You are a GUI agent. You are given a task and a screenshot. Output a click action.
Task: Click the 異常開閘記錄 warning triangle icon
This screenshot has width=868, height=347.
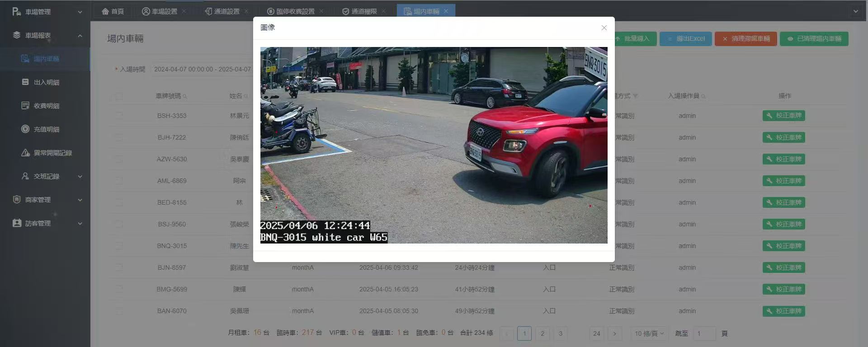coord(25,153)
